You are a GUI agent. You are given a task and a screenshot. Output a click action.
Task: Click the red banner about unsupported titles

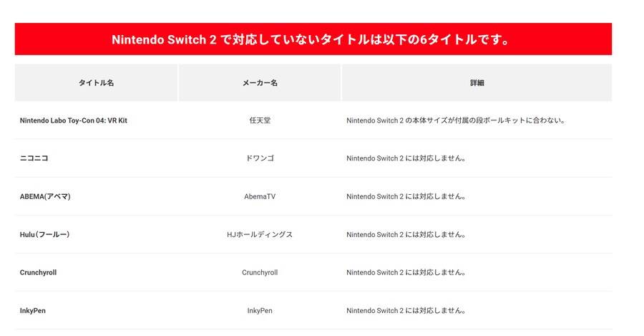tap(313, 39)
